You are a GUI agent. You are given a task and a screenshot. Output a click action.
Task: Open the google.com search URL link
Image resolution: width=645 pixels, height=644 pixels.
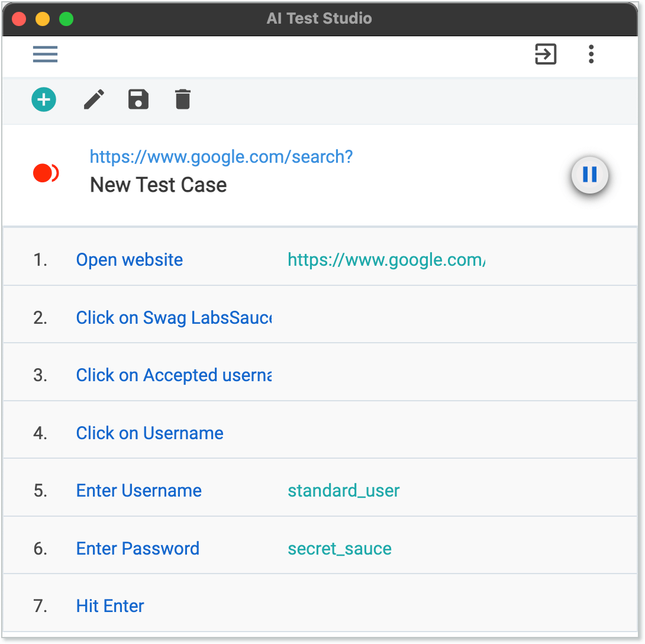point(221,156)
